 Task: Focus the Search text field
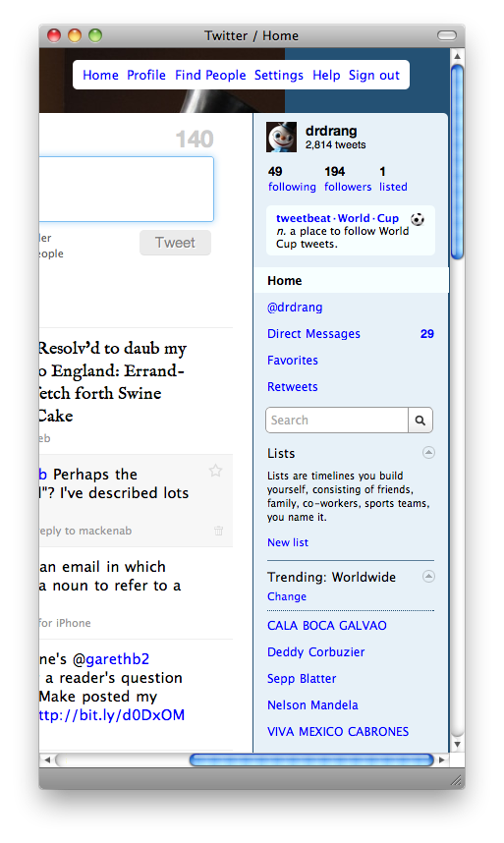(337, 420)
